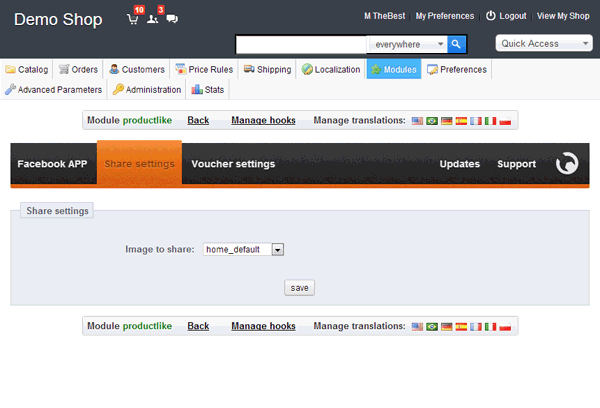Image resolution: width=600 pixels, height=408 pixels.
Task: Click the top Manage hooks link
Action: (x=263, y=120)
